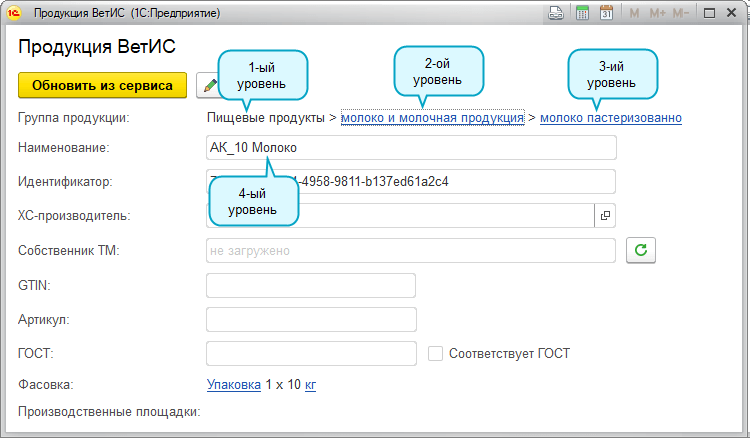Close the Продукция ВетИС window
750x438 pixels.
[x=731, y=13]
